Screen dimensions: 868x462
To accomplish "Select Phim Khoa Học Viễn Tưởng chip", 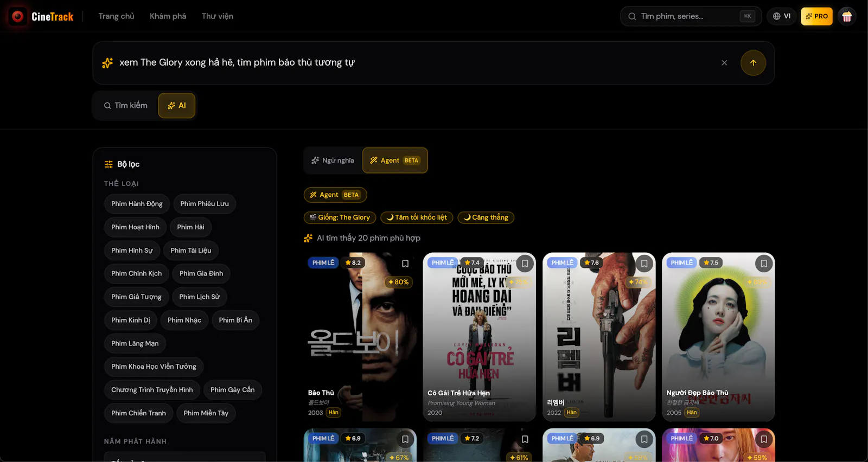I will tap(154, 367).
